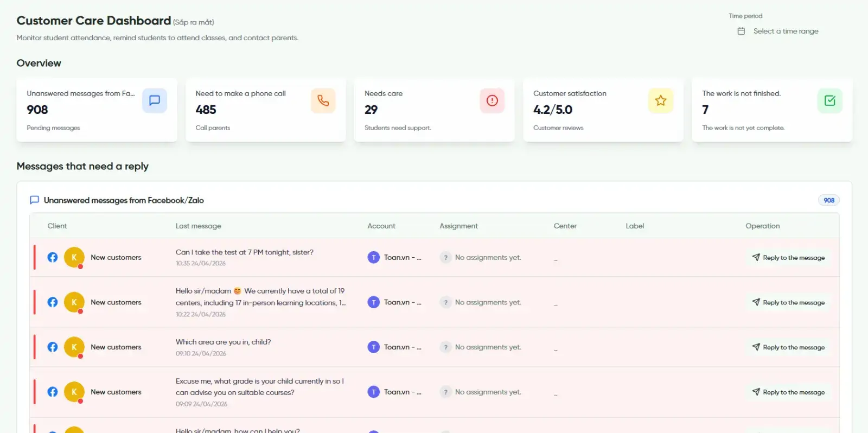Click T account avatar in the 10:35 message row
Viewport: 868px width, 433px height.
[x=374, y=257]
